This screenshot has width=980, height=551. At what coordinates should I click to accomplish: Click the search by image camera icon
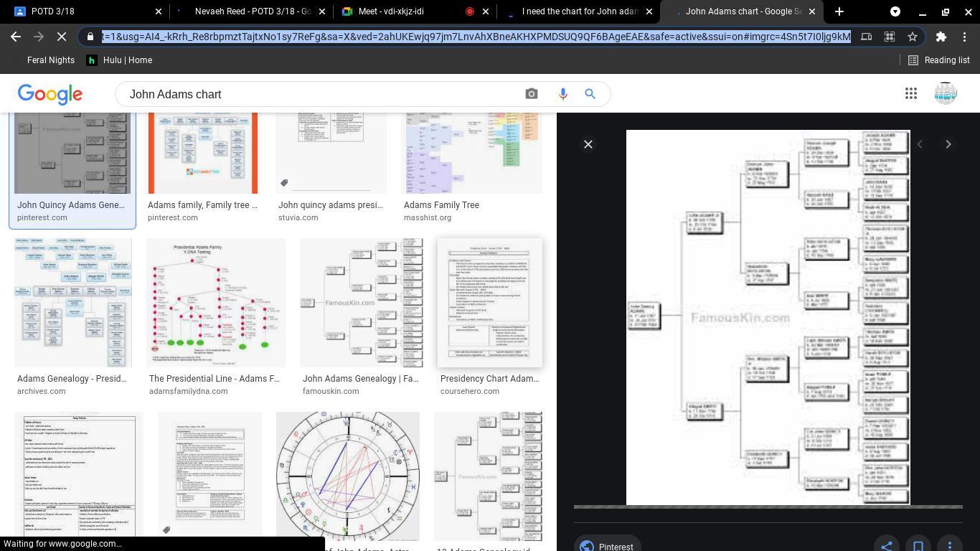[532, 94]
